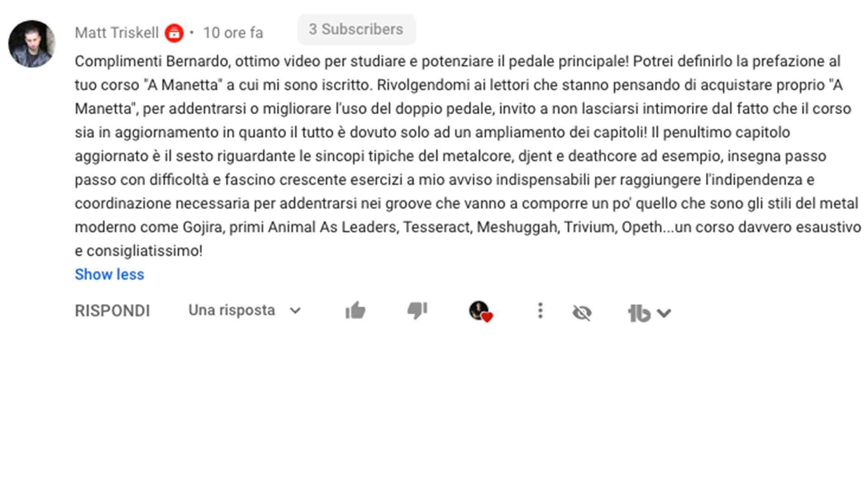Click the "10 ore fa" timestamp
The image size is (868, 488).
pos(233,33)
